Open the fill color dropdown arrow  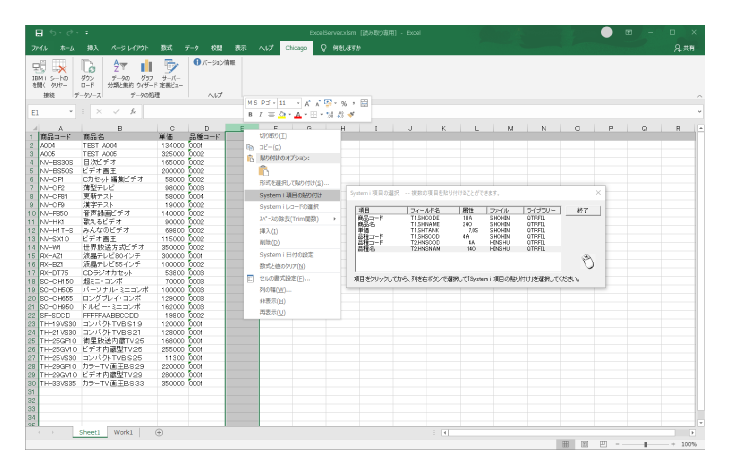click(x=290, y=114)
